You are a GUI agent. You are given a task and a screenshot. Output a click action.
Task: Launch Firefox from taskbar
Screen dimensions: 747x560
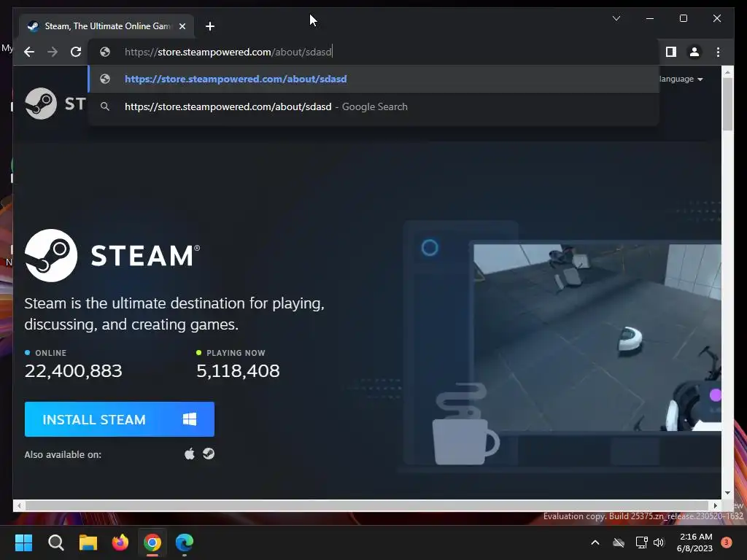[x=120, y=542]
